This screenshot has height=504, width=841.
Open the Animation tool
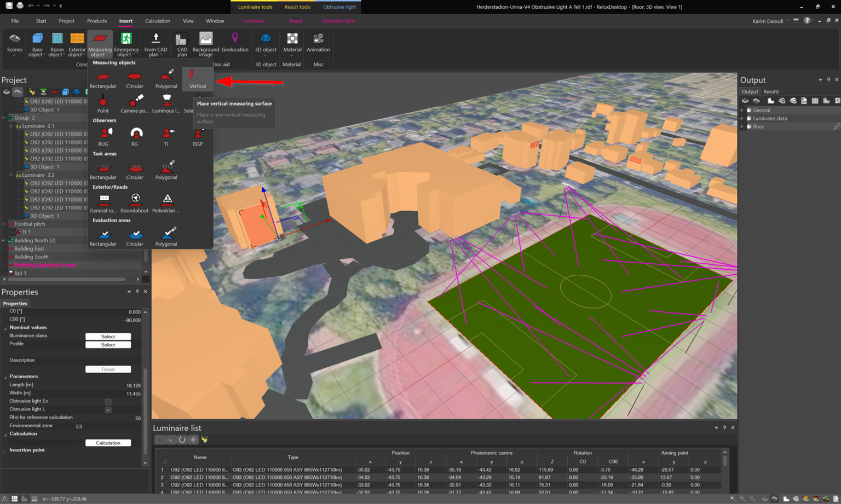click(x=318, y=42)
